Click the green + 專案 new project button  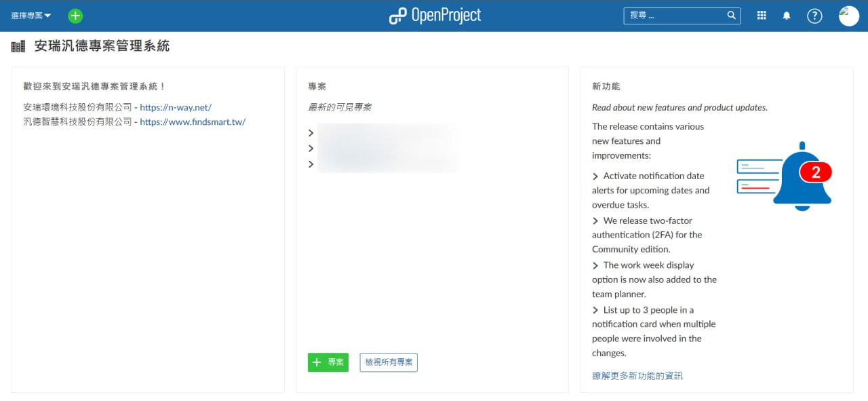tap(328, 362)
